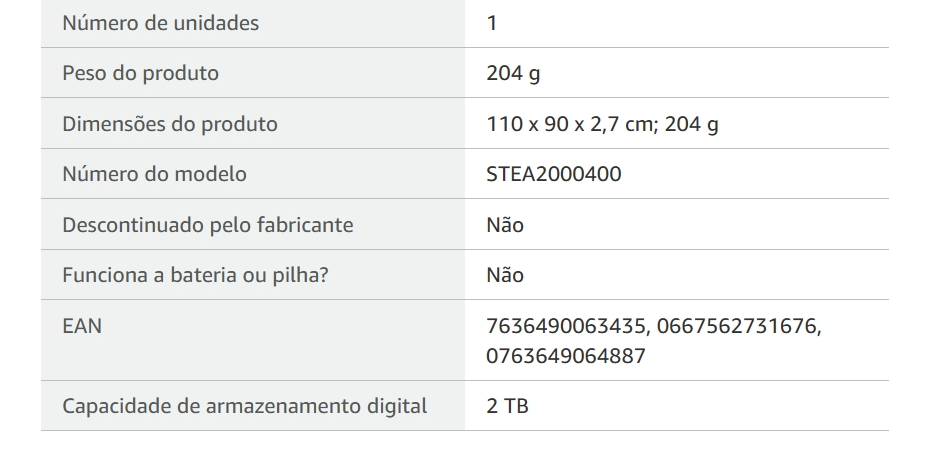Click the 'Capacidade de armazenamento digital' label
The image size is (942, 450).
(x=245, y=406)
